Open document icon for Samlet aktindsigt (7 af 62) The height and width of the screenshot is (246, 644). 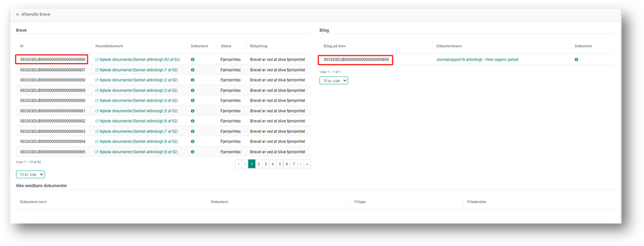[193, 131]
